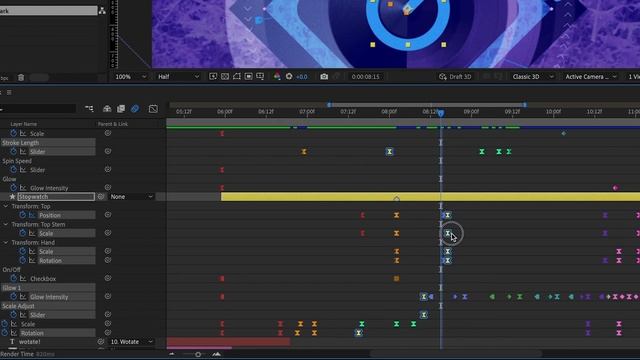
Task: Reset exposure with the aperture icon
Action: point(289,76)
